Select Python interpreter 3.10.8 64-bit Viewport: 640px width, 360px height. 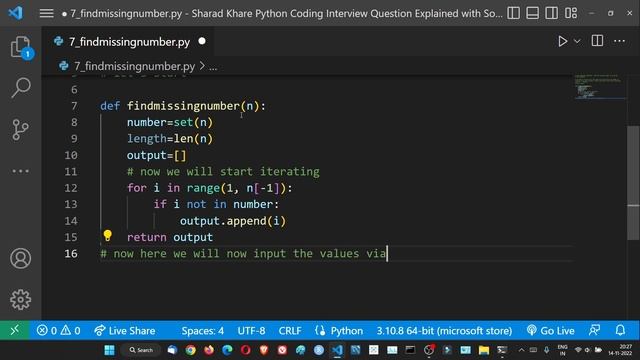pyautogui.click(x=444, y=331)
